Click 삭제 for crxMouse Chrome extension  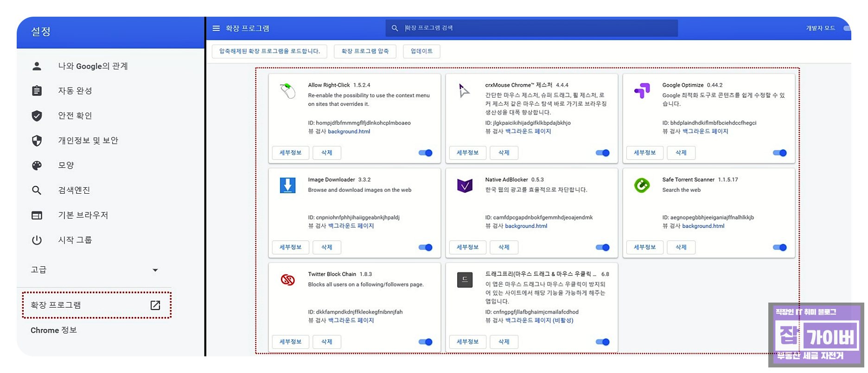pyautogui.click(x=504, y=153)
